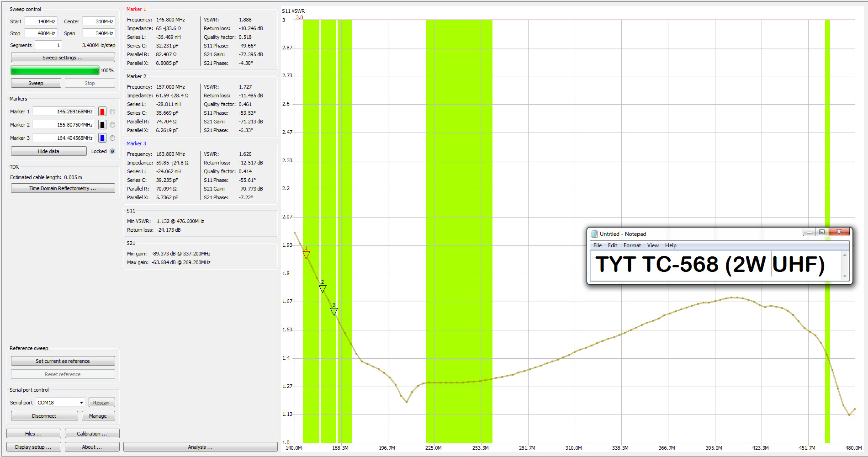Click the Marker 3 heading in data panel

[137, 143]
